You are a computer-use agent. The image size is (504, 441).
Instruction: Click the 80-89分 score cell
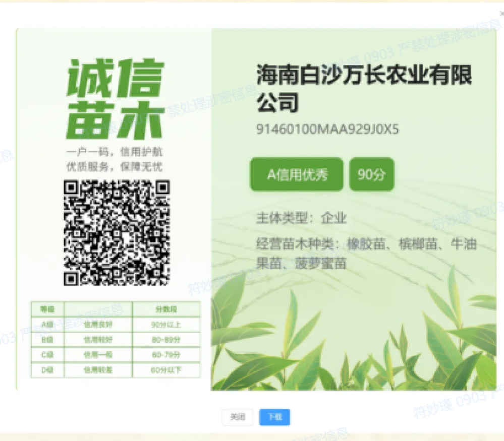point(166,340)
